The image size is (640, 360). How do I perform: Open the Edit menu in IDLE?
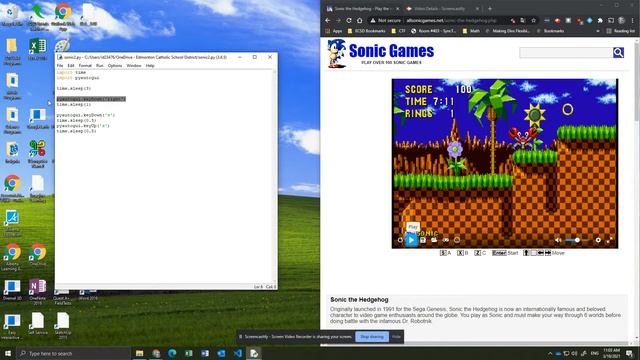point(71,65)
